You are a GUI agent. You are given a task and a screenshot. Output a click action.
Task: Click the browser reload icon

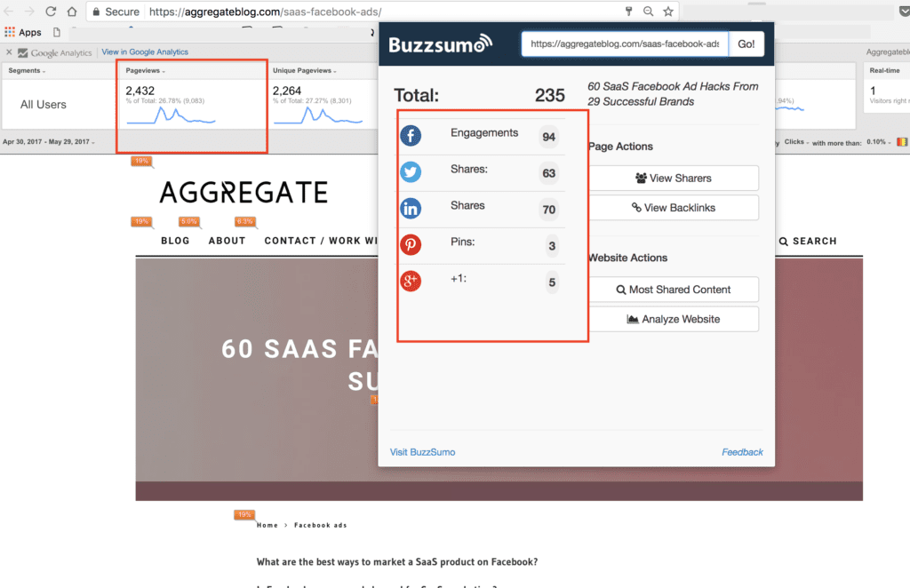(x=51, y=11)
